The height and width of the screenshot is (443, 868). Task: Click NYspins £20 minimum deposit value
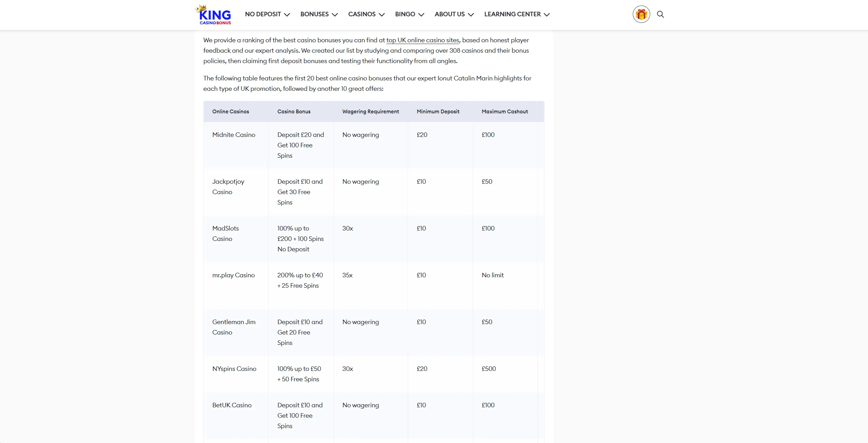pos(422,369)
